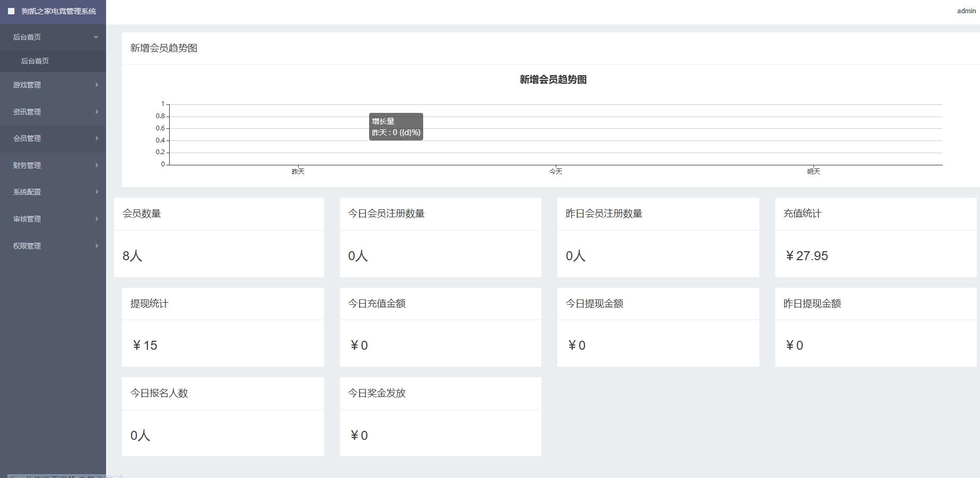Collapse the 后台首页 menu chevron
This screenshot has width=980, height=478.
click(x=96, y=37)
